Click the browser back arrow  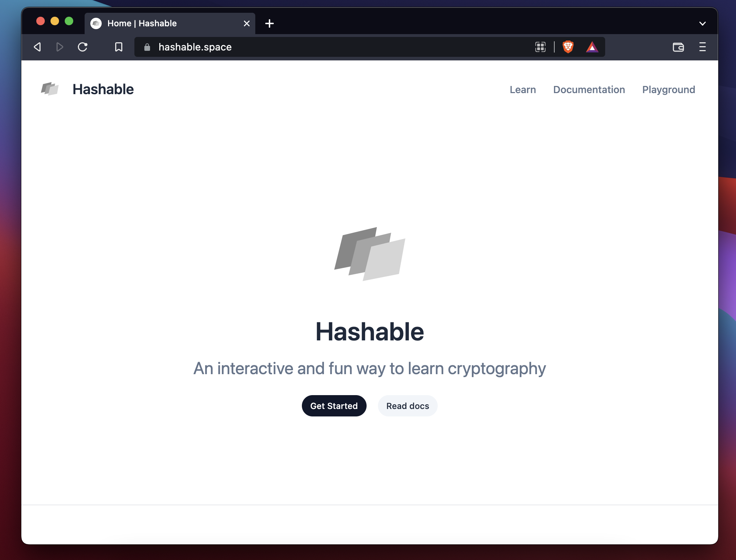tap(37, 47)
